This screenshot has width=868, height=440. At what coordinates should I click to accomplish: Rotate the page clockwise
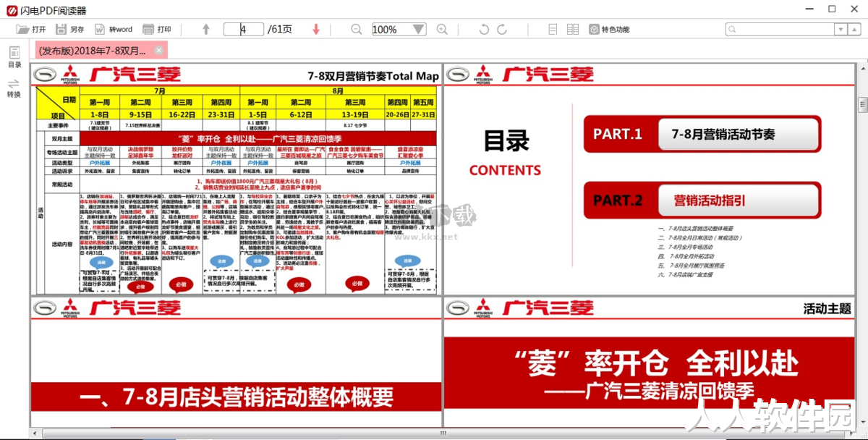502,30
